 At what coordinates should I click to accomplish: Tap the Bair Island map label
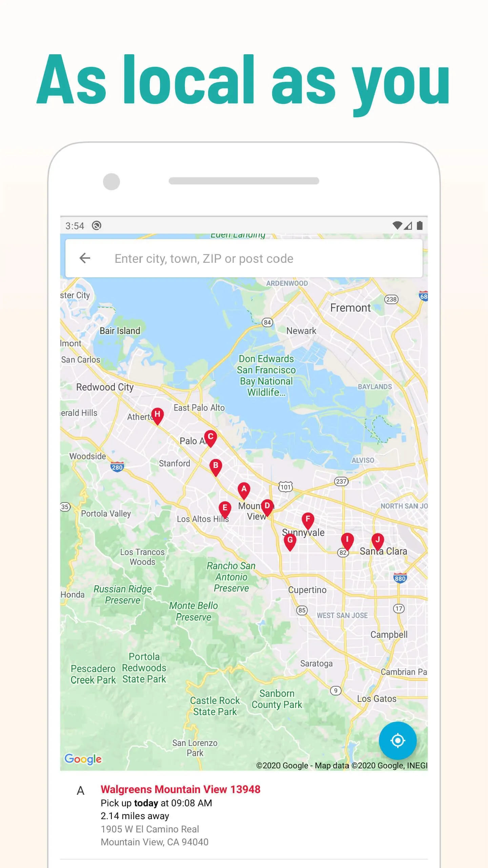[120, 331]
